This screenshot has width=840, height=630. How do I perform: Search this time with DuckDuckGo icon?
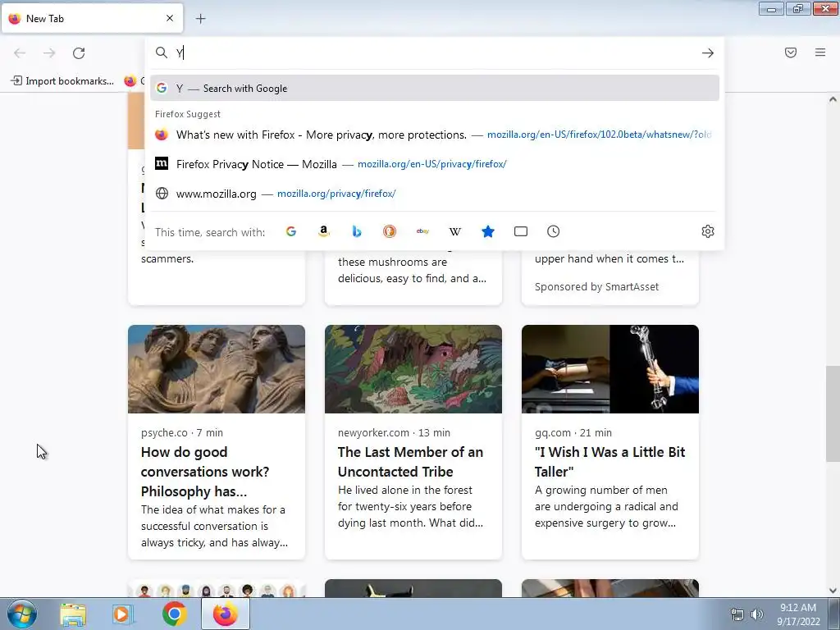[x=390, y=231]
